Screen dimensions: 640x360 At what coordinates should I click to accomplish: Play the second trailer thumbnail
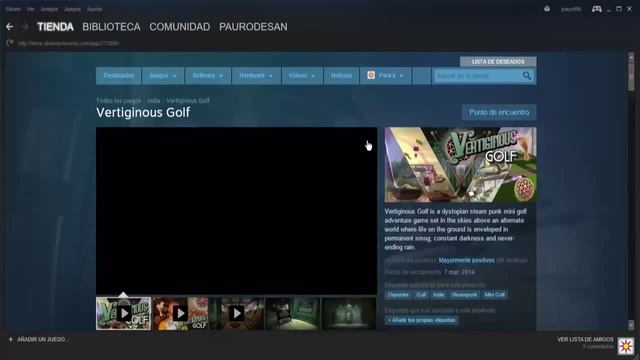180,313
